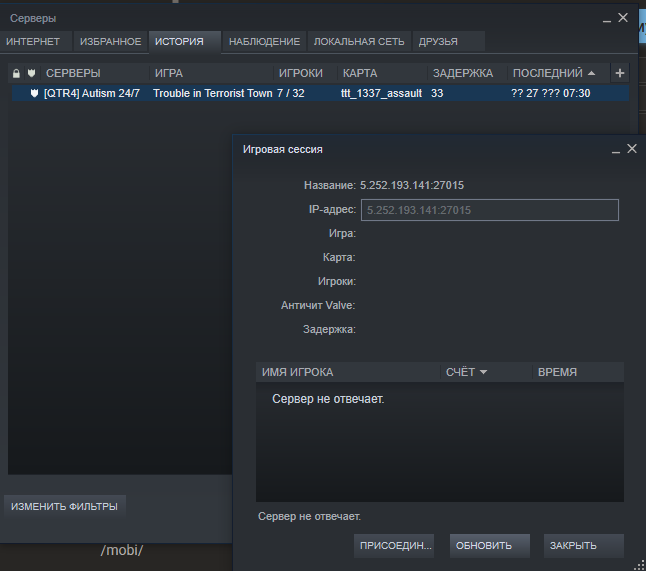Sort by the ЗАДЕРЖКА column header
Viewport: 646px width, 571px height.
click(x=467, y=73)
